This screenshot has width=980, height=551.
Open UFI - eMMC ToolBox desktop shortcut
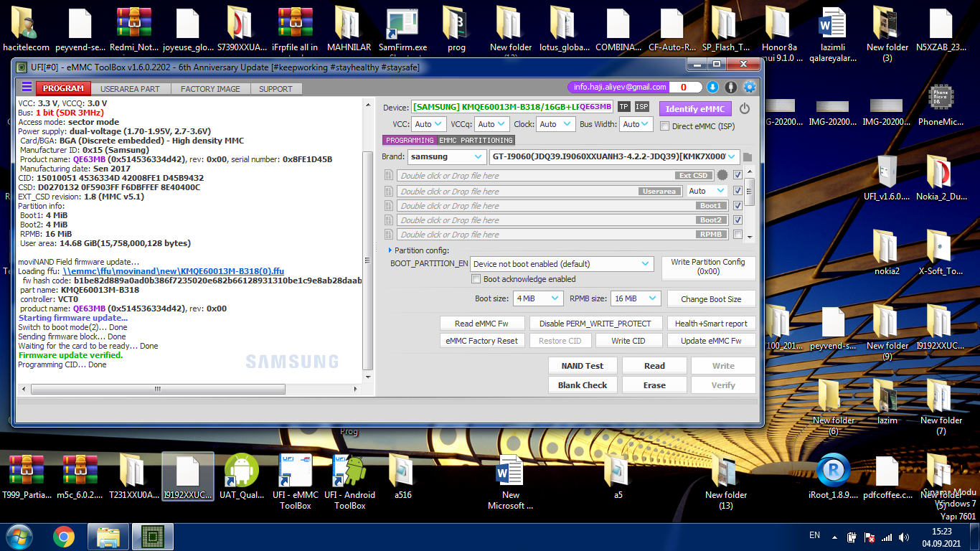(295, 481)
